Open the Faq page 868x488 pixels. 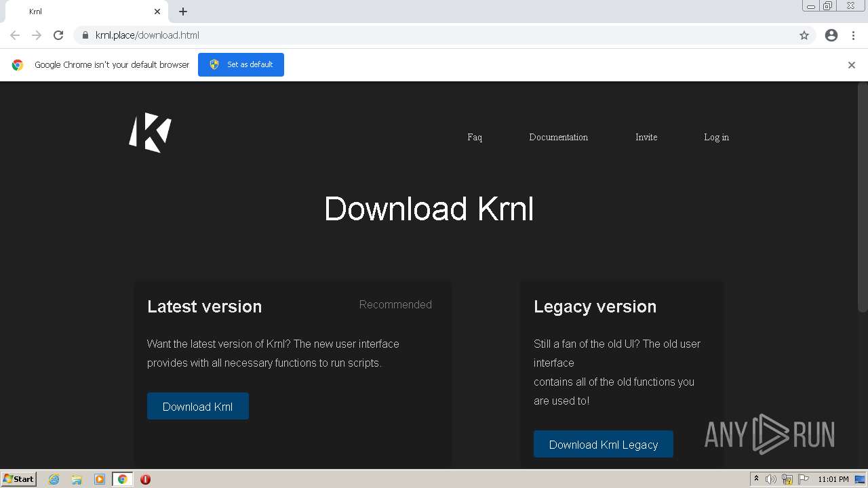(x=475, y=137)
